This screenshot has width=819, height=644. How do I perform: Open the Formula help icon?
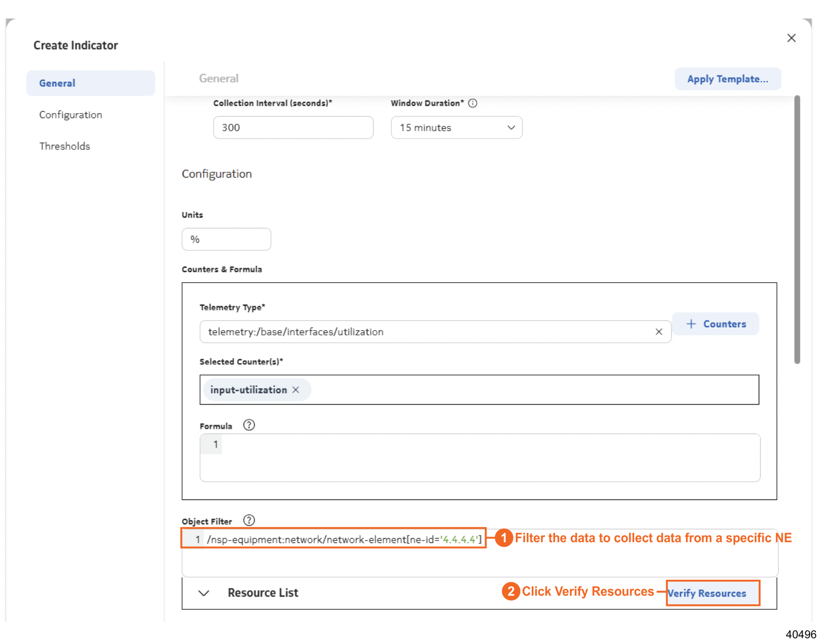click(249, 425)
